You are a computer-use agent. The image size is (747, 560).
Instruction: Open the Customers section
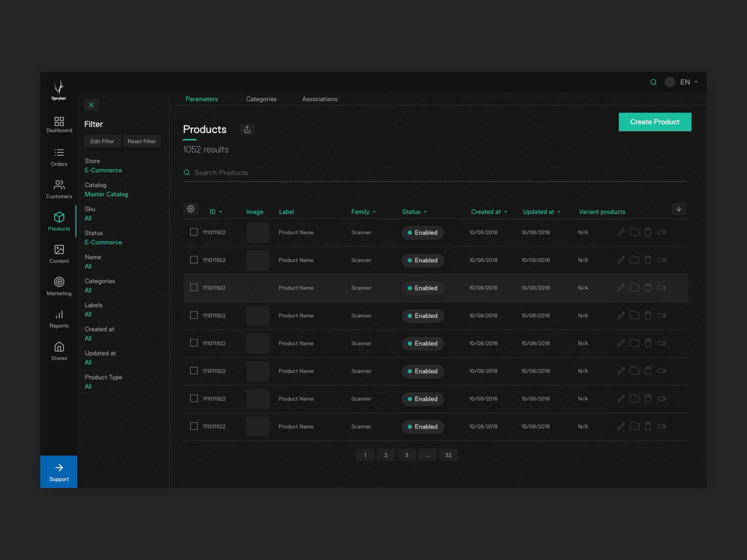pos(59,189)
